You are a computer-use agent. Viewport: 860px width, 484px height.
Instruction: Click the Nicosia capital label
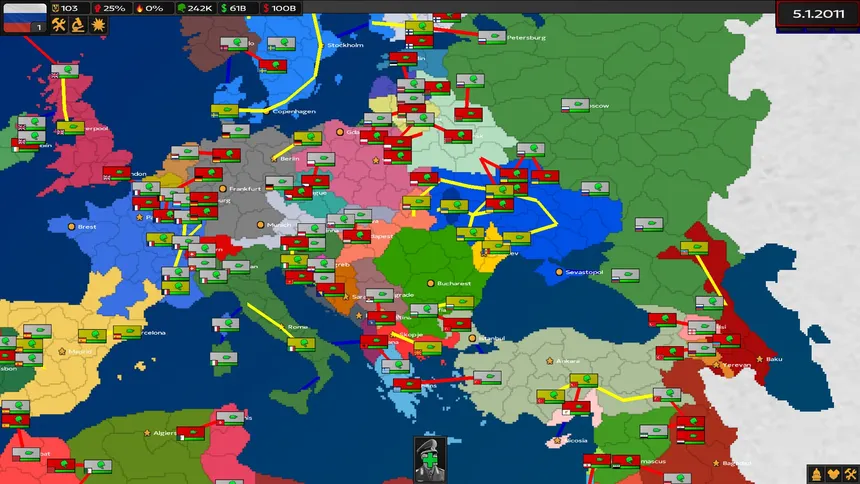pyautogui.click(x=575, y=441)
